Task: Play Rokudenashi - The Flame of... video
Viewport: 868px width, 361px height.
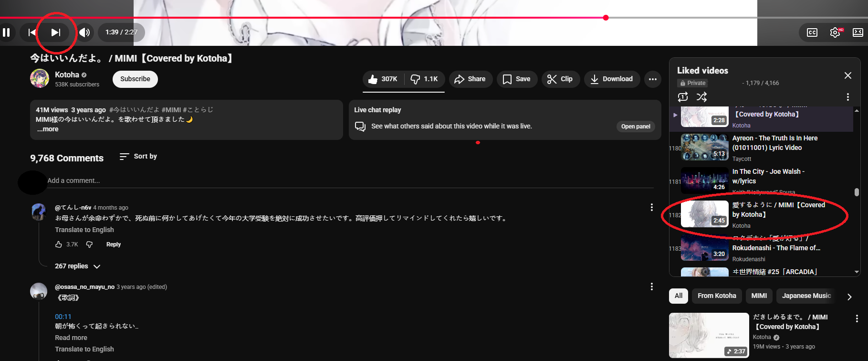Action: pos(761,247)
